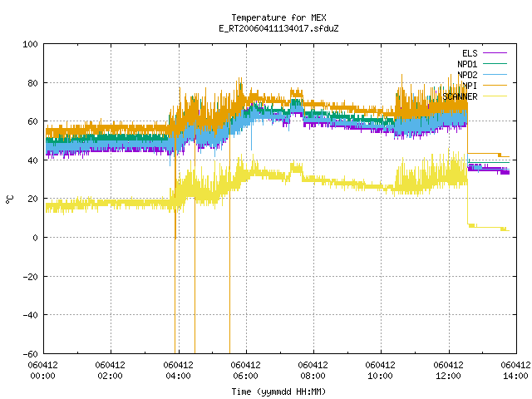
Task: Click the green NPD1 legend line sample
Action: pos(495,63)
